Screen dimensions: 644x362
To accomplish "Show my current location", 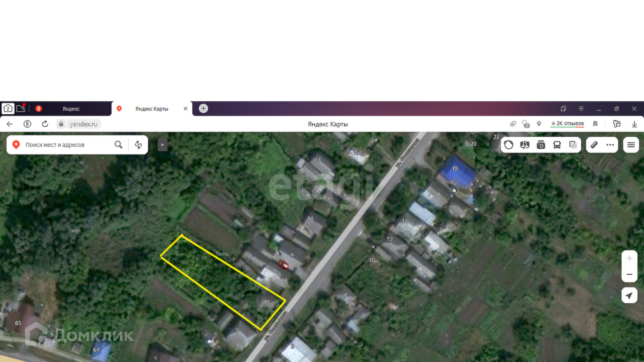I will [x=630, y=296].
